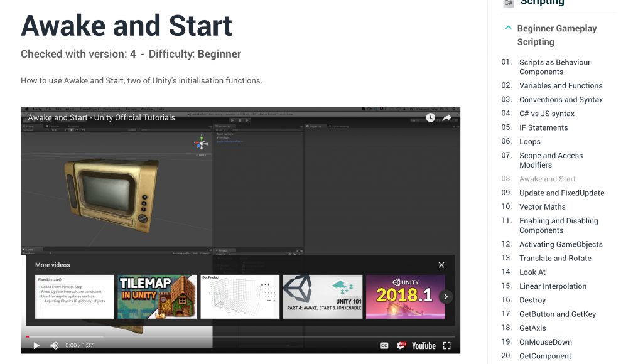Seek on the video progress bar

240,336
